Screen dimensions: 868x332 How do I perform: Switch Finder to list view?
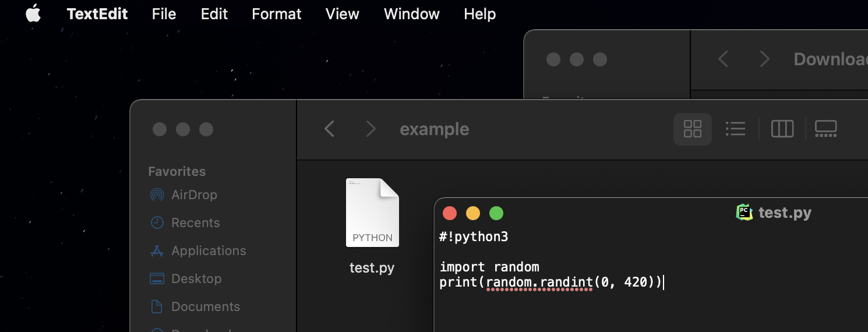click(736, 129)
